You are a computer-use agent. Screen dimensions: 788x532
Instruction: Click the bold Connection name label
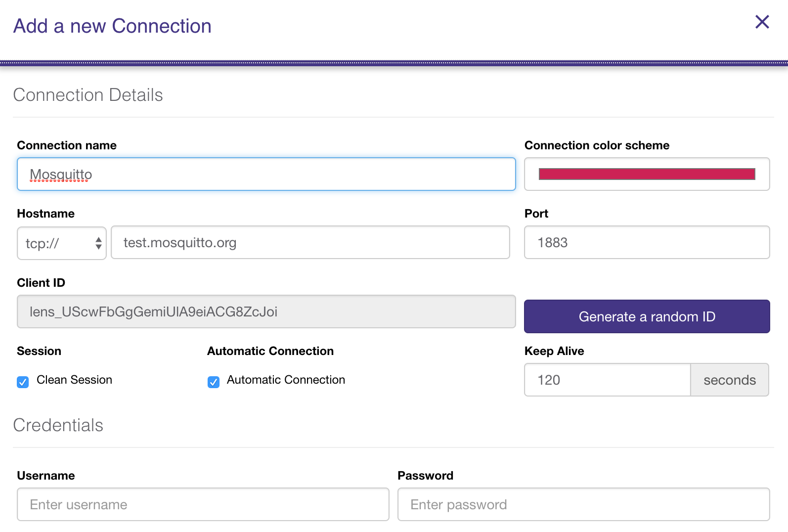[67, 145]
